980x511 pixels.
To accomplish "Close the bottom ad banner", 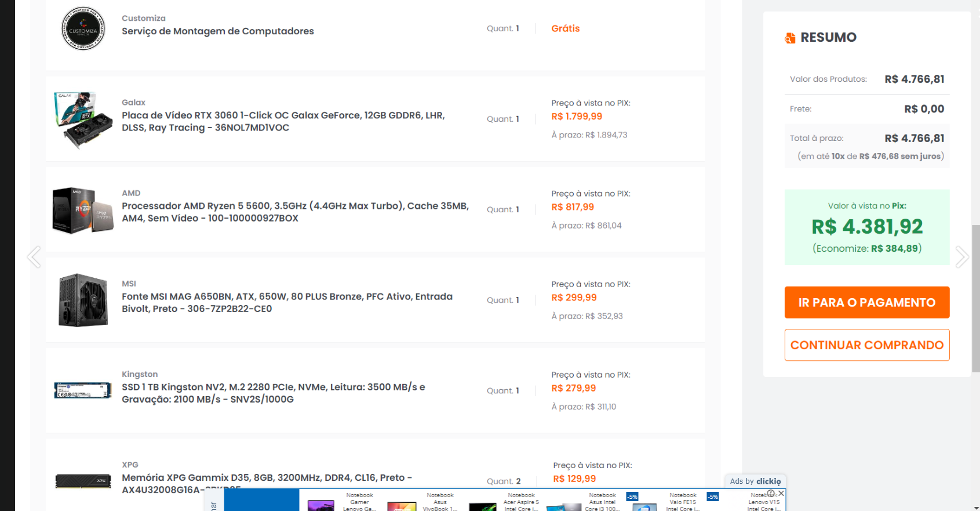I will tap(781, 494).
